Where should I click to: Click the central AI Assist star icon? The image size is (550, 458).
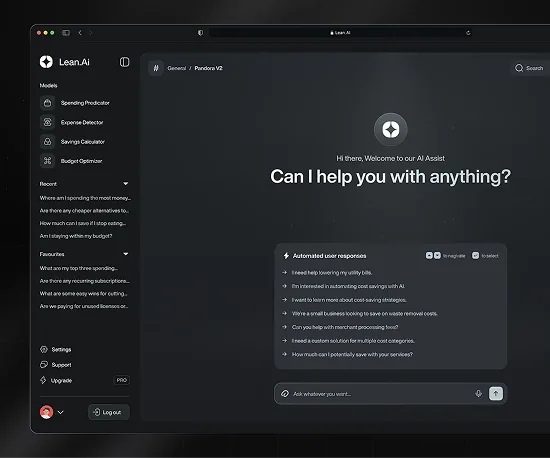390,129
